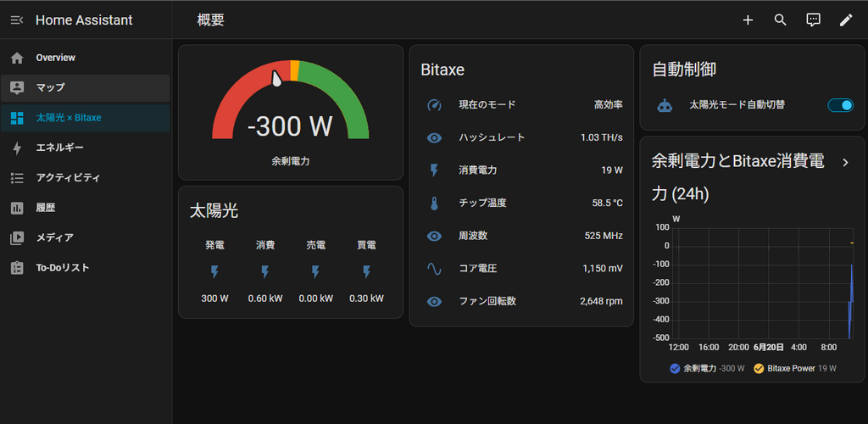Viewport: 868px width, 424px height.
Task: Click the 自動制御 card heading
Action: [x=684, y=70]
